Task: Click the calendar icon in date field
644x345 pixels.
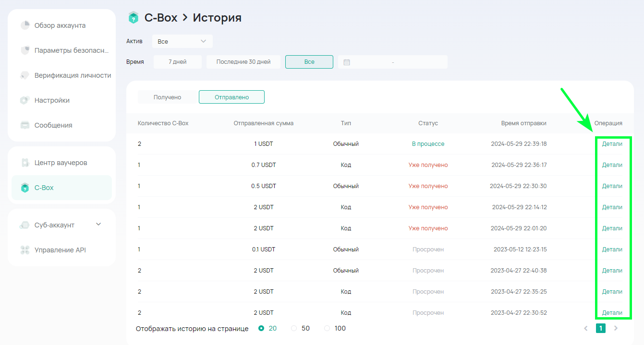Action: coord(347,62)
